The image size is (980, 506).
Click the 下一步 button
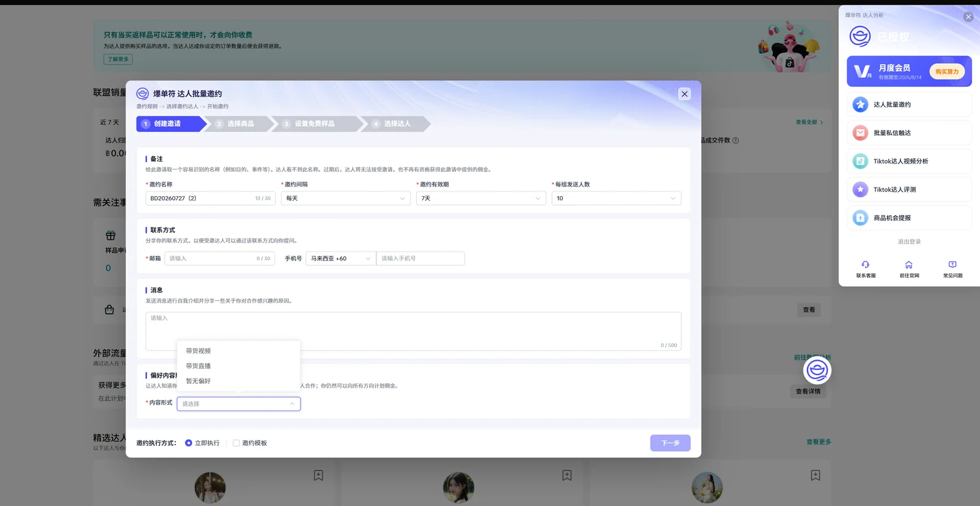pyautogui.click(x=670, y=443)
